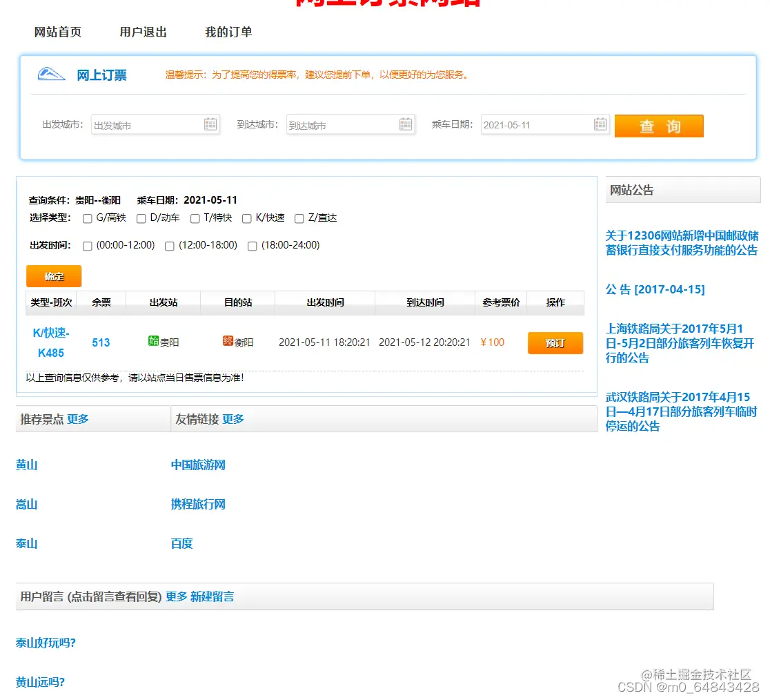Visit the 携程旅行网 friendly link
The width and height of the screenshot is (770, 700).
[198, 504]
